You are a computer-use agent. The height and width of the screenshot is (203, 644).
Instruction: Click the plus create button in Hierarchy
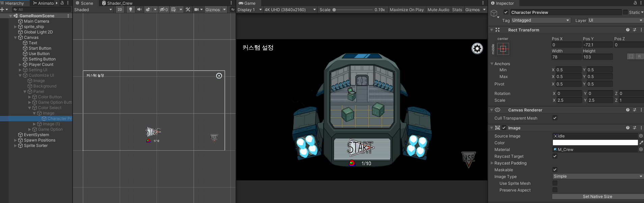2,9
